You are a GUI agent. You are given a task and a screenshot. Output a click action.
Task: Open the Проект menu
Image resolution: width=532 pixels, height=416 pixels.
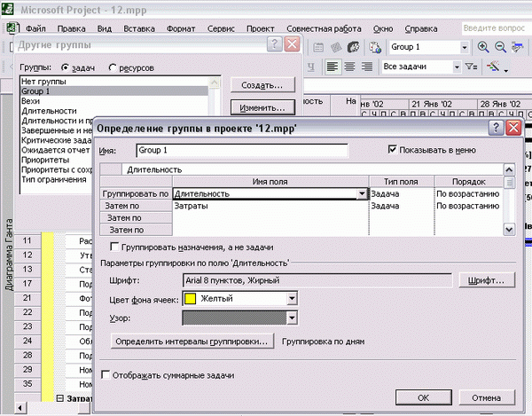click(260, 29)
